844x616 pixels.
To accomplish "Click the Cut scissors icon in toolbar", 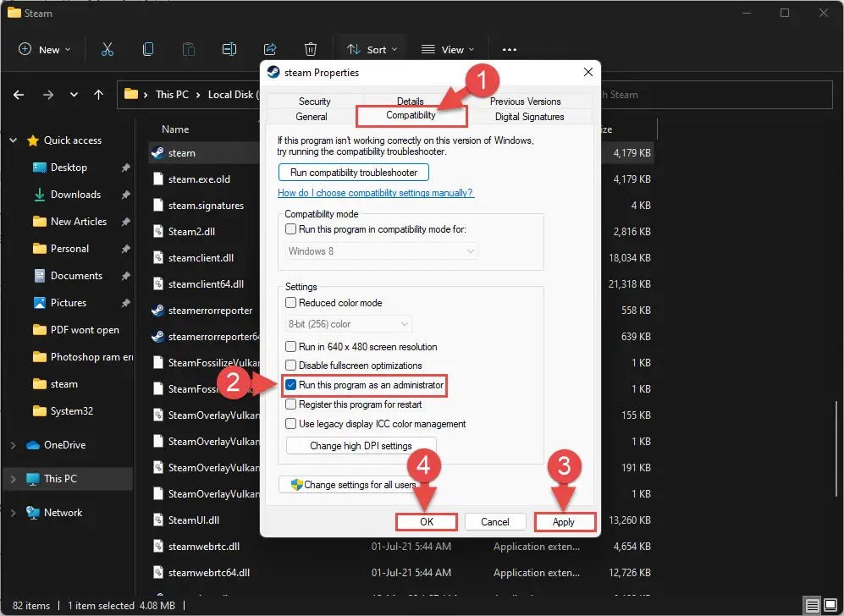I will (108, 49).
